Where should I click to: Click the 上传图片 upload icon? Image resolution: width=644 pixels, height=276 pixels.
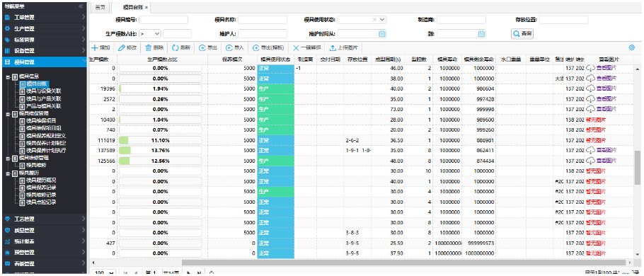click(x=333, y=47)
